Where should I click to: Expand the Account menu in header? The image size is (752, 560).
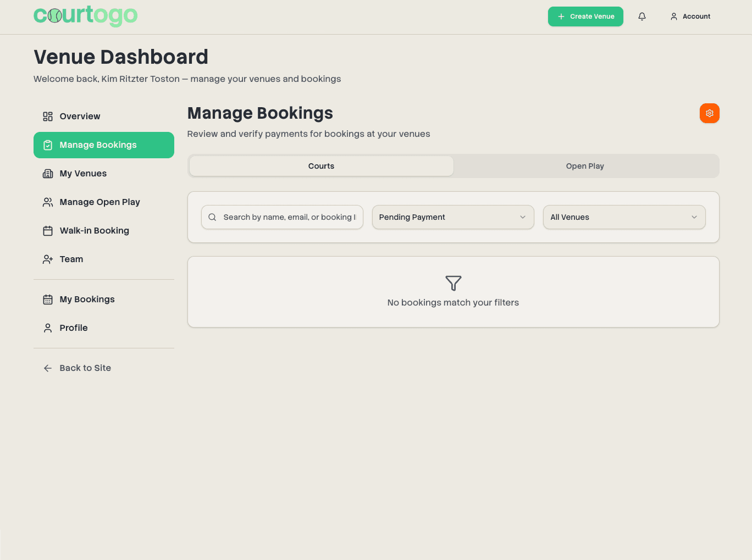click(690, 16)
